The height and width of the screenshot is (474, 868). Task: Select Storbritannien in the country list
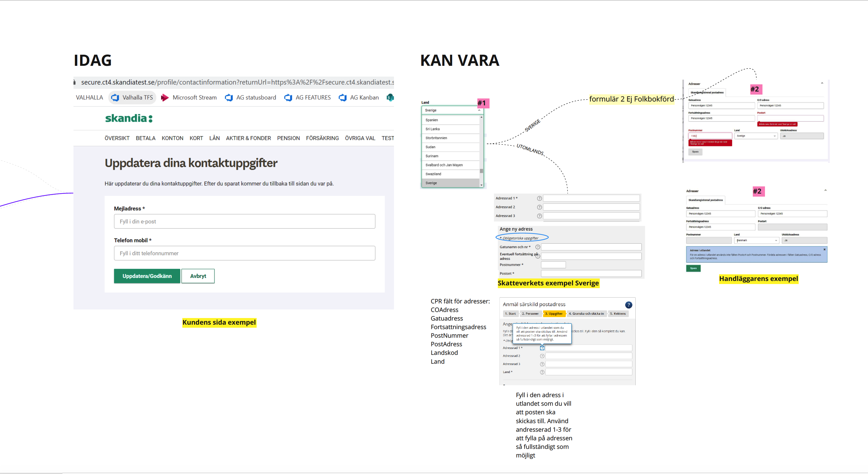pos(451,138)
